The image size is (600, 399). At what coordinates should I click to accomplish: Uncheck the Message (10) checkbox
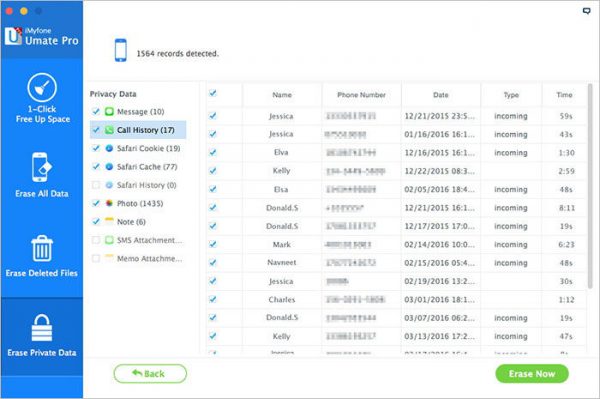[x=96, y=111]
